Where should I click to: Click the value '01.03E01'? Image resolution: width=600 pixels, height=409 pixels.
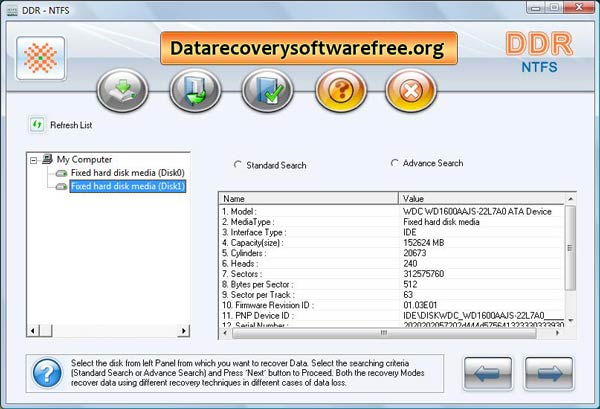pyautogui.click(x=420, y=305)
